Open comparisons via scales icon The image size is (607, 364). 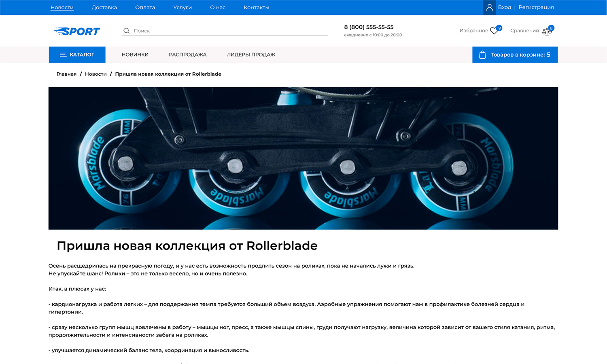tap(546, 31)
